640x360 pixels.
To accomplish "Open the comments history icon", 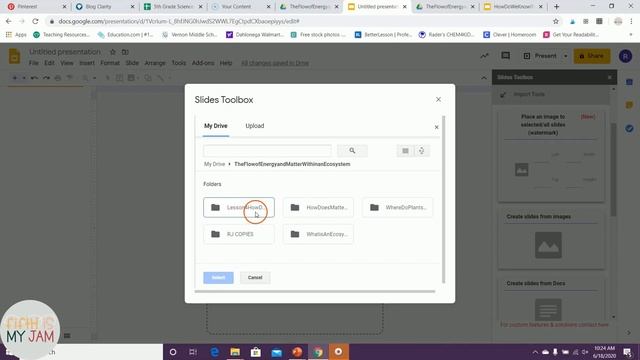I will click(x=505, y=56).
